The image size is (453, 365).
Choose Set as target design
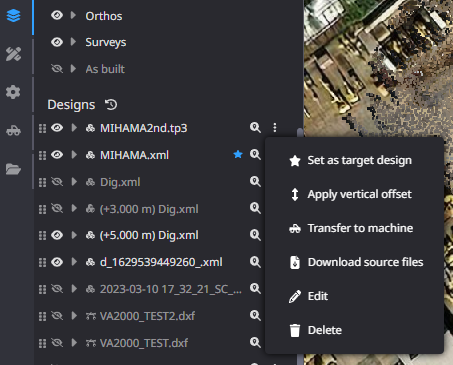(354, 161)
